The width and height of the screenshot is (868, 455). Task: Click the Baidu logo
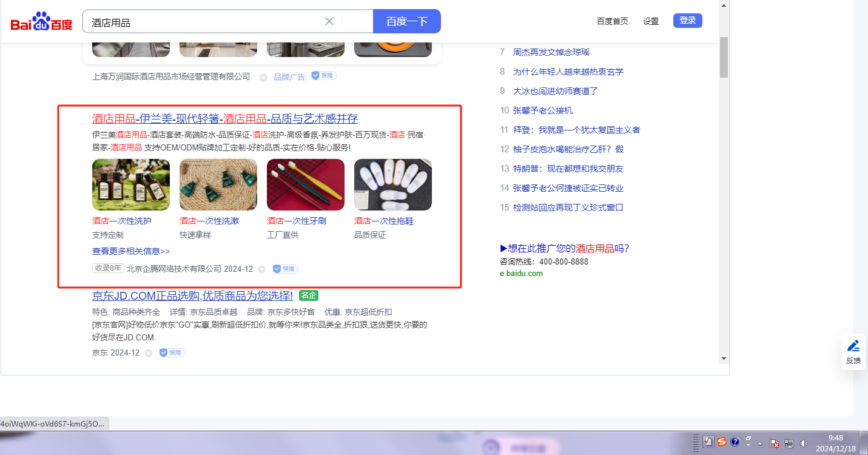click(x=41, y=22)
